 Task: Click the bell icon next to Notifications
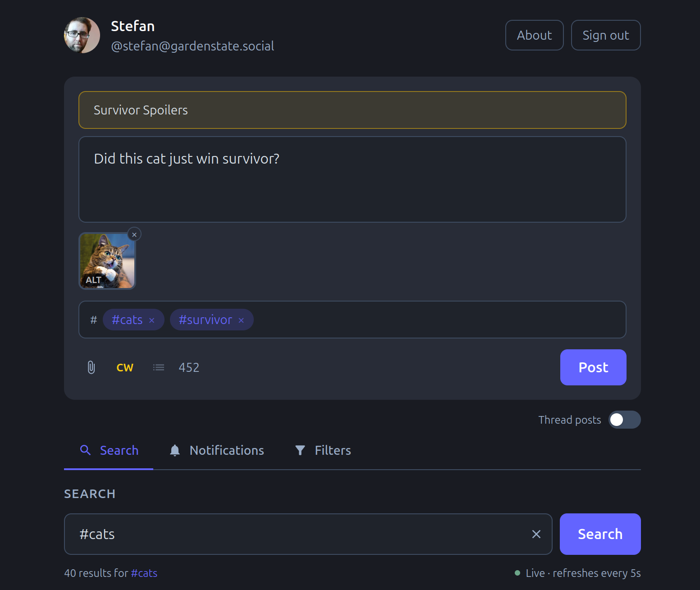(175, 450)
